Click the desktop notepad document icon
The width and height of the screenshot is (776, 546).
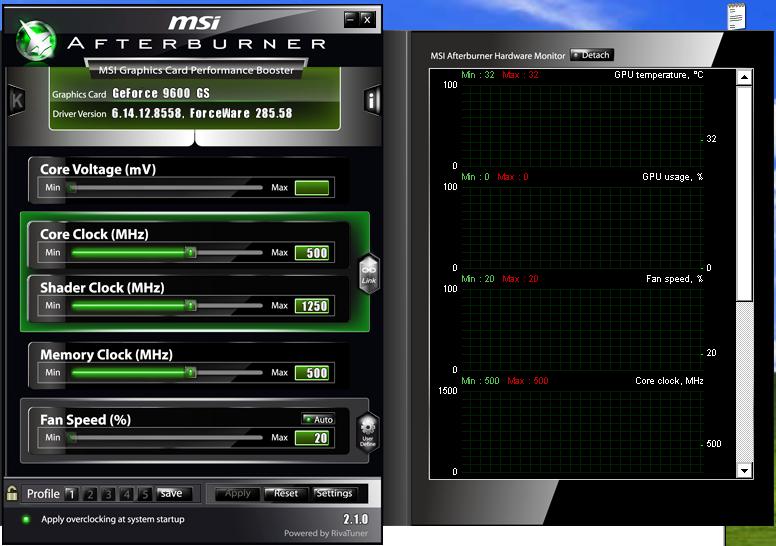pyautogui.click(x=736, y=16)
